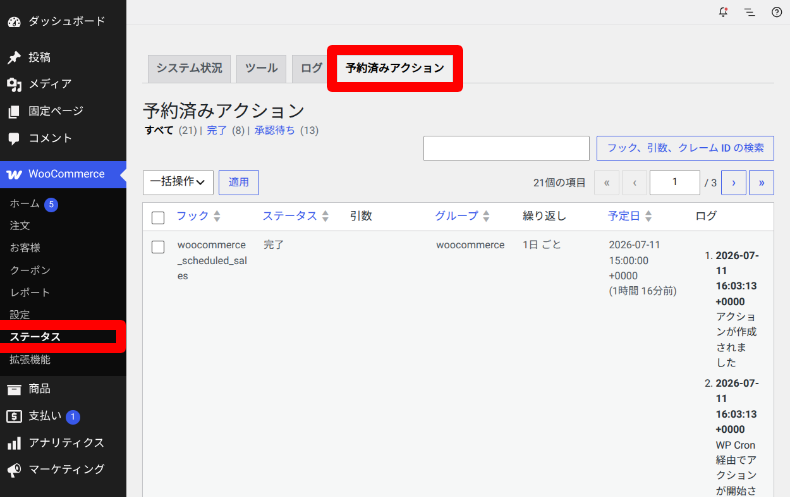The height and width of the screenshot is (497, 790).
Task: Click the woocommerce group cell
Action: pos(470,245)
